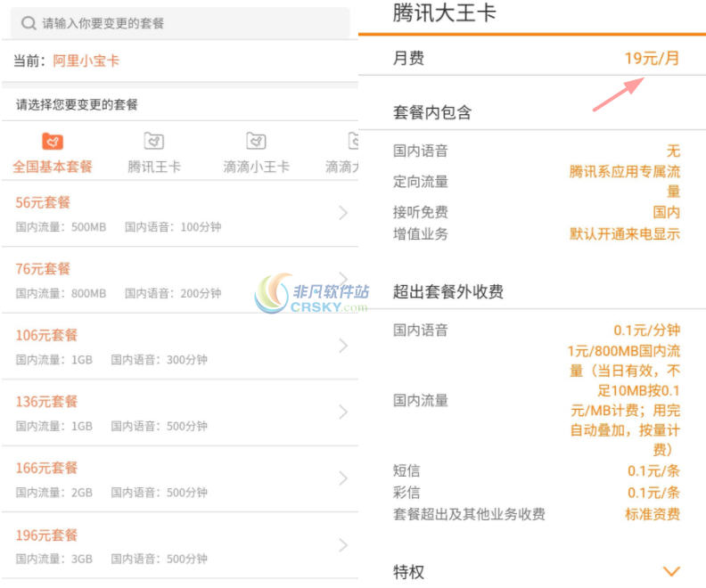This screenshot has width=706, height=588.
Task: Click the 19元/月 monthly fee value
Action: pyautogui.click(x=652, y=59)
